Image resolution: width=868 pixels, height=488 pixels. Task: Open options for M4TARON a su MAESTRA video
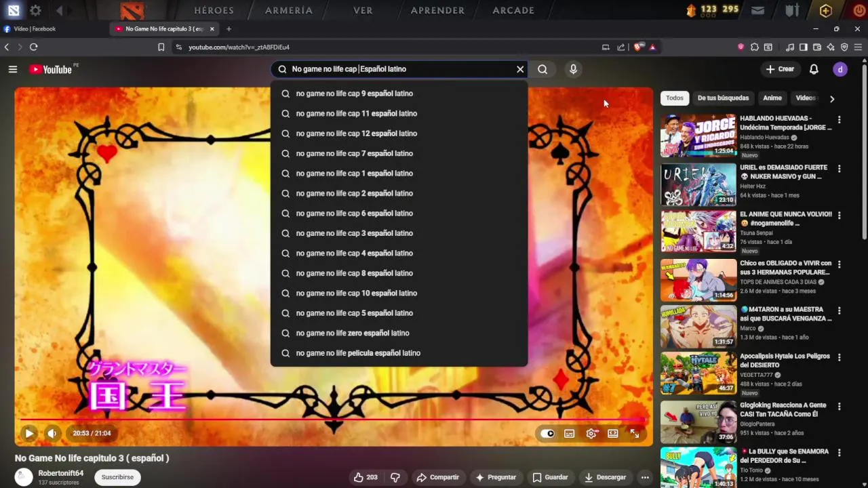[839, 311]
